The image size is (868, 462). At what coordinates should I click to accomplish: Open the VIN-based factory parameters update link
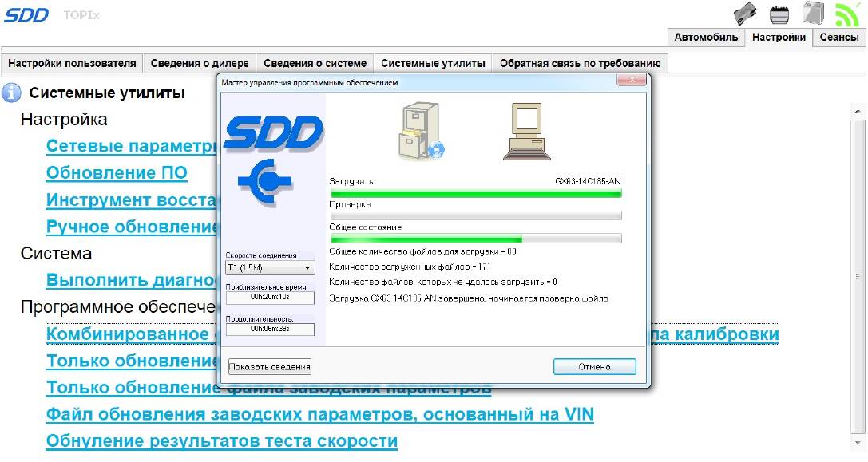point(320,414)
